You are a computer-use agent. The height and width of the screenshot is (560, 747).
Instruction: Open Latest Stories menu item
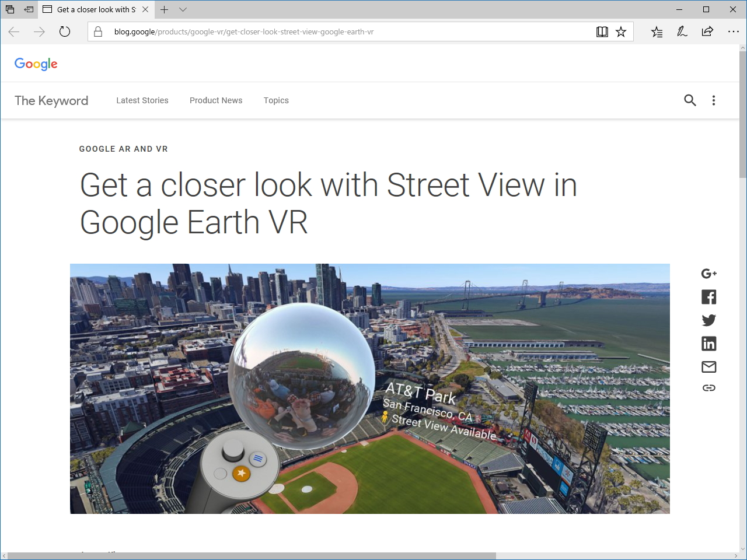coord(142,100)
